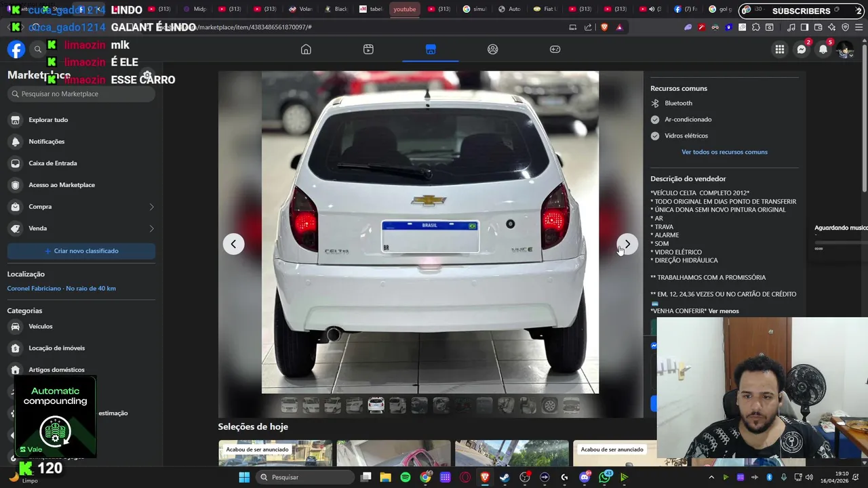This screenshot has height=488, width=868.
Task: Open the Facebook notifications bell
Action: coord(823,49)
